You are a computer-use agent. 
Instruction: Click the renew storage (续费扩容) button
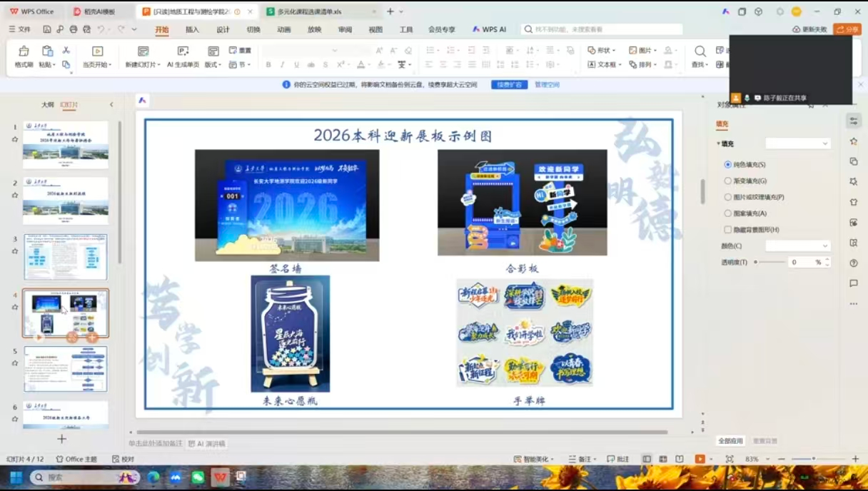pyautogui.click(x=509, y=84)
